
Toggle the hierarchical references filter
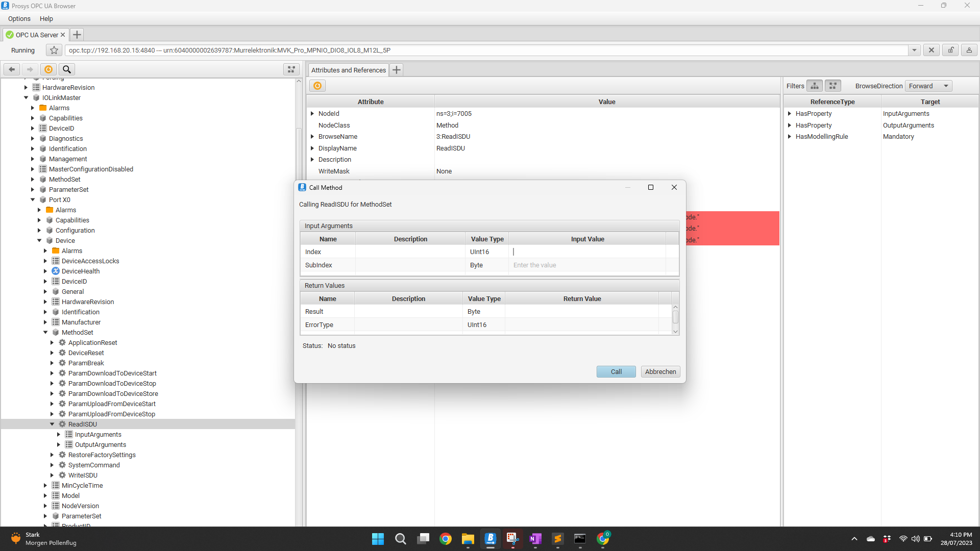point(815,86)
